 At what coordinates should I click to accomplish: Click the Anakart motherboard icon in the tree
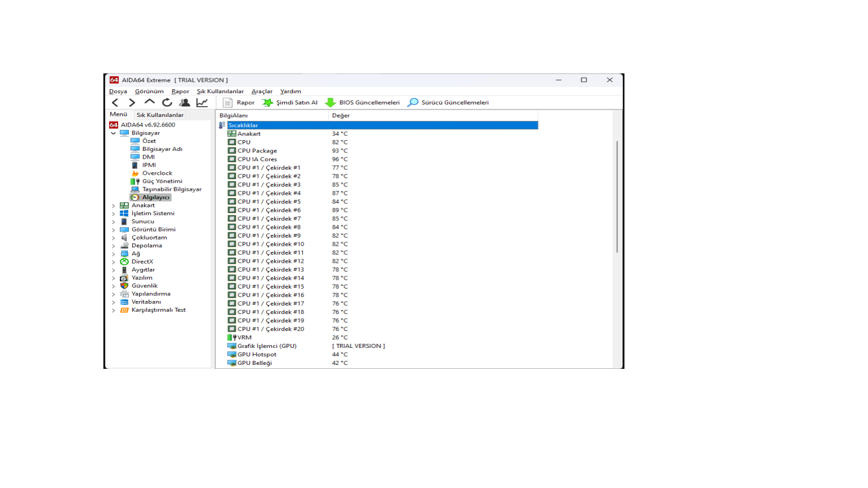124,206
